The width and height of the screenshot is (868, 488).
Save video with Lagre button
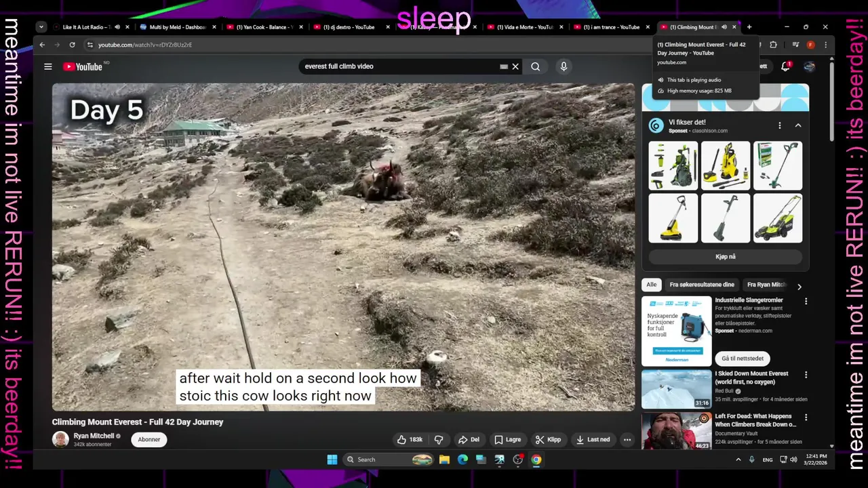point(507,439)
